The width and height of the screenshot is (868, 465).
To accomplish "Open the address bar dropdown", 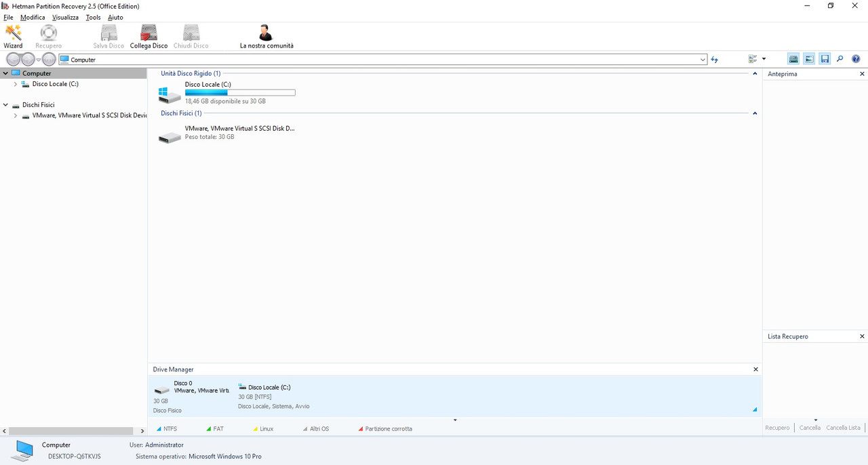I will coord(703,60).
